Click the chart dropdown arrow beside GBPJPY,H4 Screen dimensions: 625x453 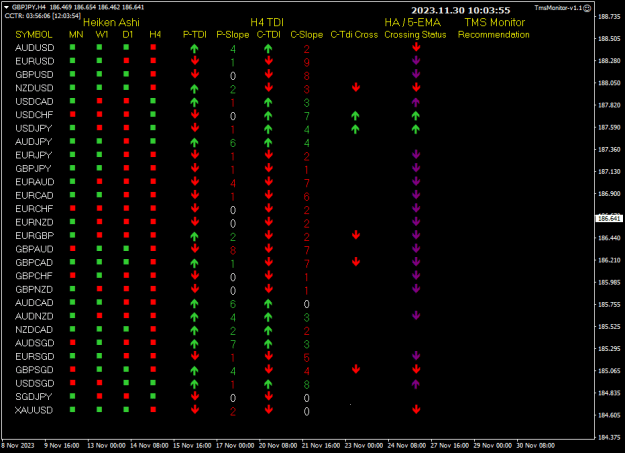6,7
